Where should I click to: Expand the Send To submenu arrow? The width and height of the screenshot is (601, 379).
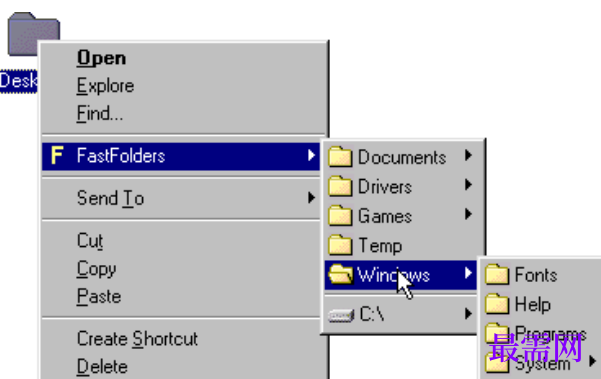click(x=311, y=198)
